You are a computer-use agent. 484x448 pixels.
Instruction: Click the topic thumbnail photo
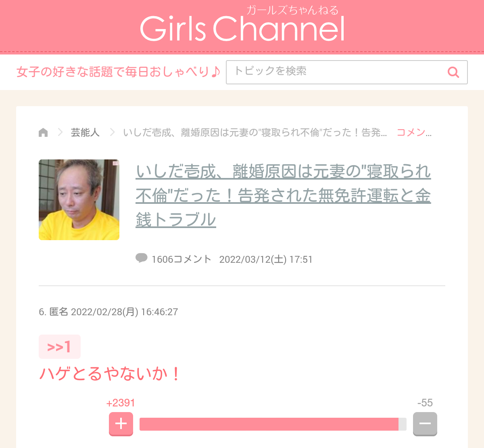click(x=79, y=200)
